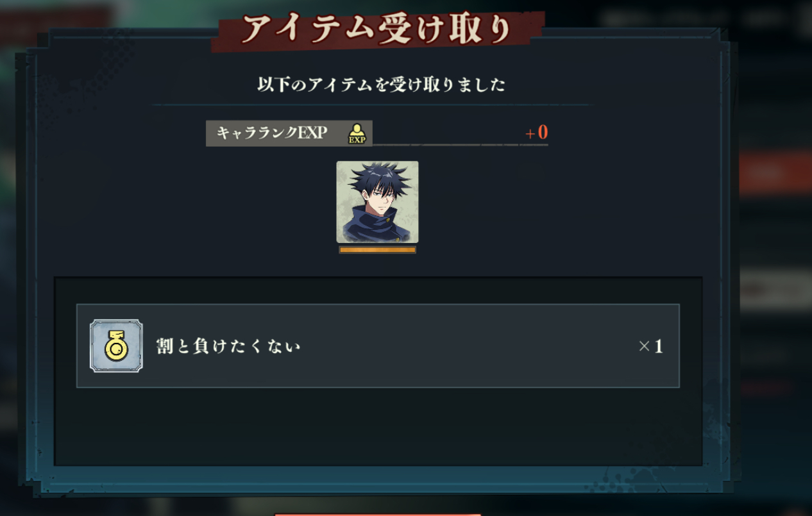Click the キャラランクEXP label
The width and height of the screenshot is (812, 516).
[272, 133]
